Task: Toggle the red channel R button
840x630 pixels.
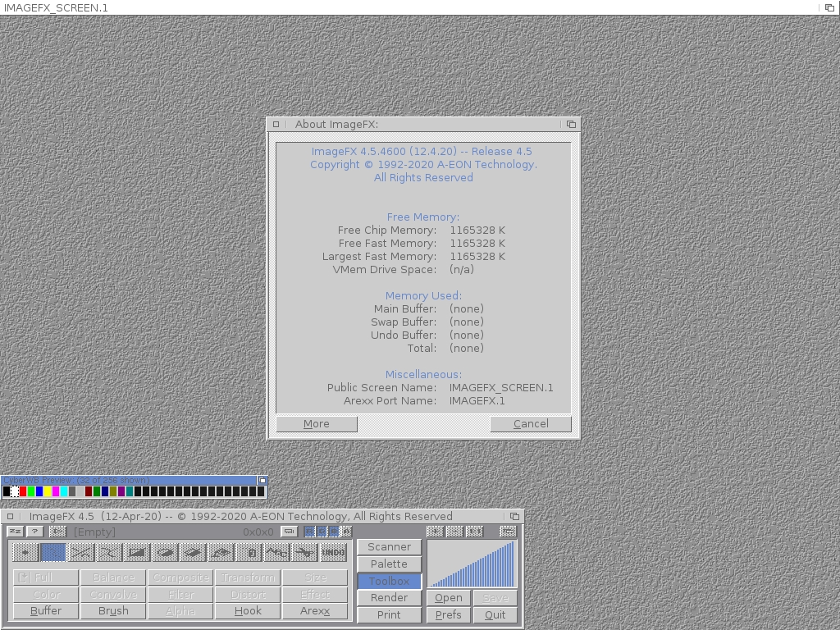Action: pos(309,532)
